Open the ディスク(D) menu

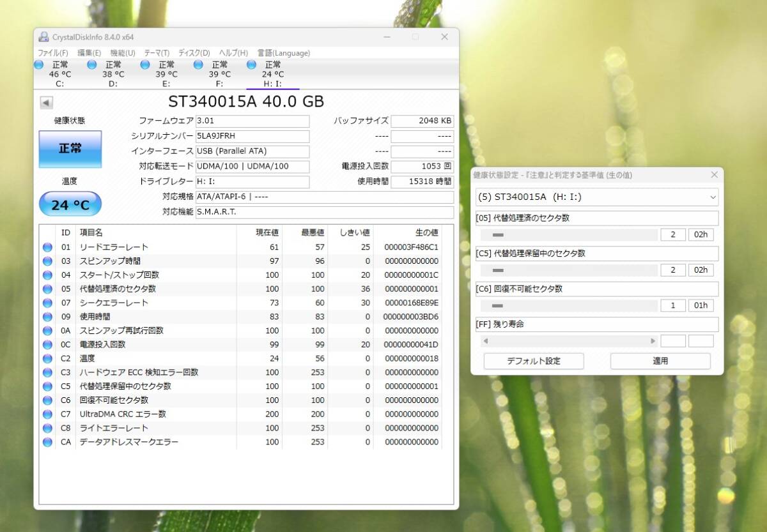(194, 53)
